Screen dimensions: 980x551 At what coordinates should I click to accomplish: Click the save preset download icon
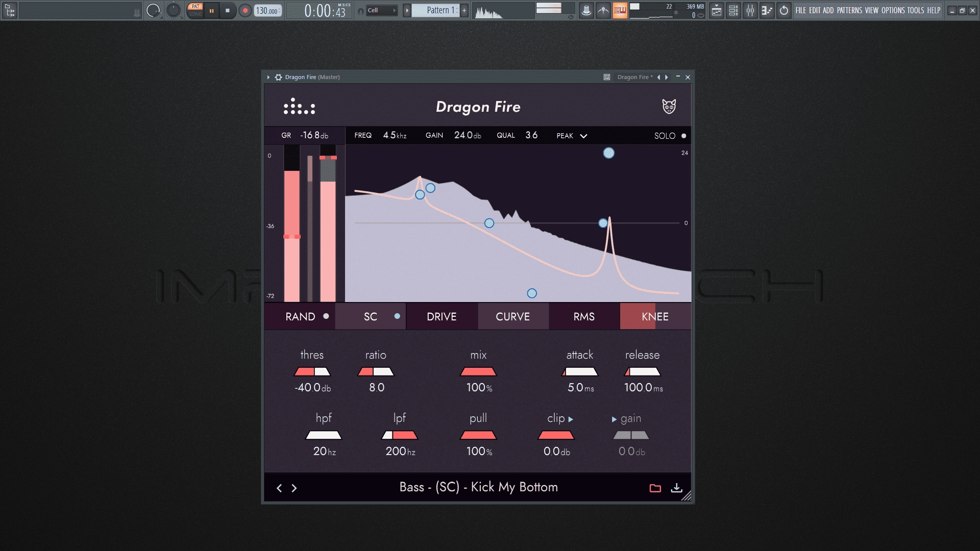(677, 488)
